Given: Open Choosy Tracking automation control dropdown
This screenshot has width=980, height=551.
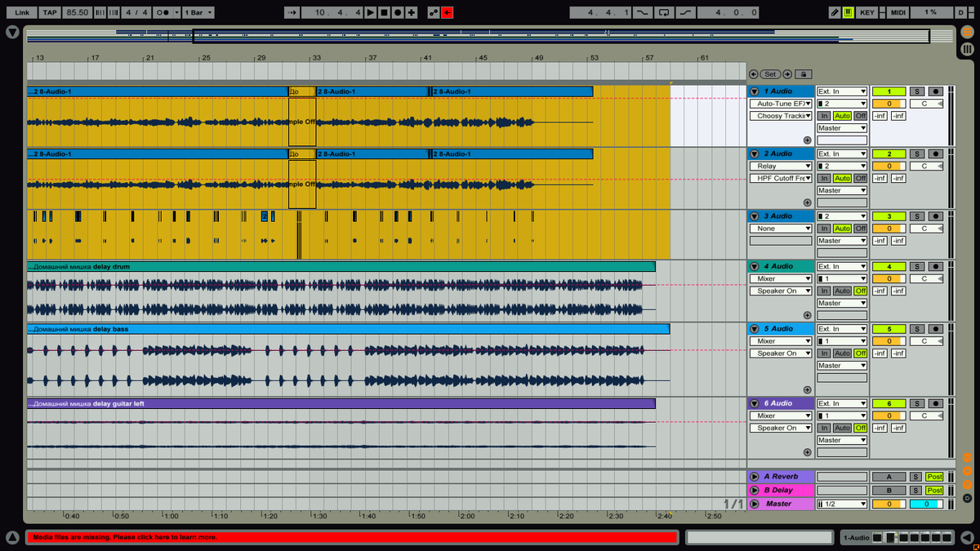Looking at the screenshot, I should coord(782,116).
